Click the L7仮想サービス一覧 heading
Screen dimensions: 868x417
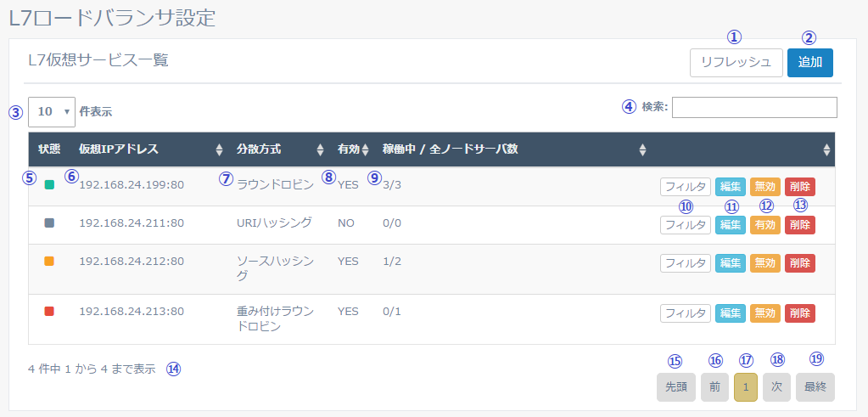pyautogui.click(x=98, y=59)
